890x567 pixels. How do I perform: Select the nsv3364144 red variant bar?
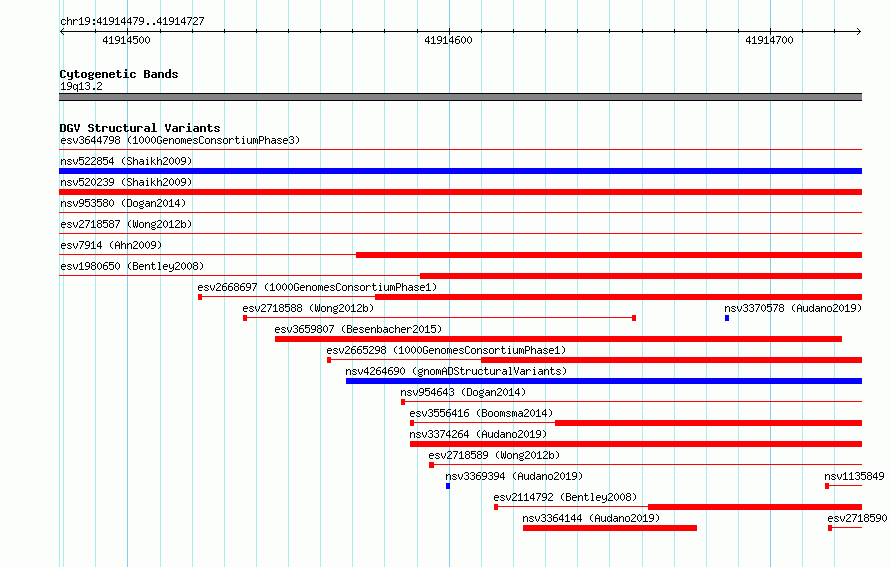[610, 528]
